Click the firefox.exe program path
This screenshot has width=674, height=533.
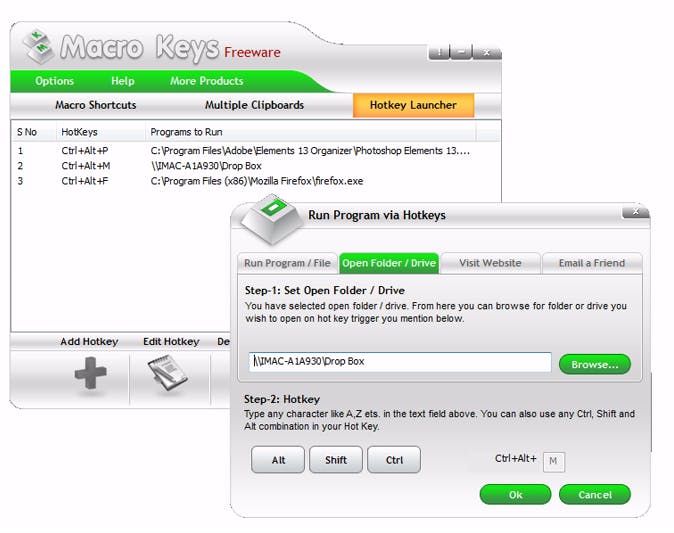(257, 181)
